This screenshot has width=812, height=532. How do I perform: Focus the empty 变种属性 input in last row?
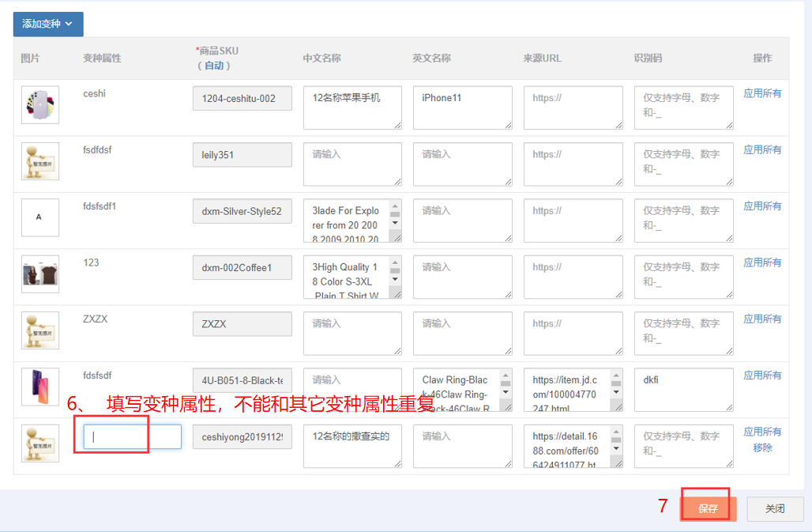133,436
